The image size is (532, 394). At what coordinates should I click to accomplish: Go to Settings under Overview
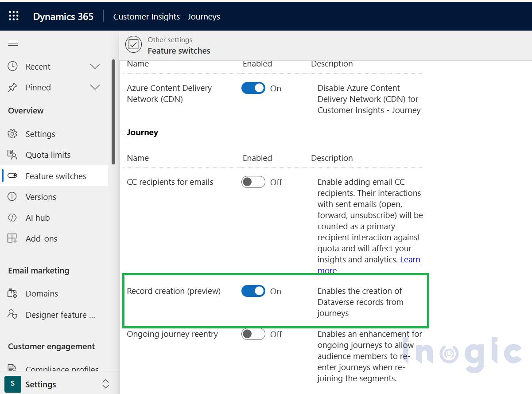[x=54, y=134]
